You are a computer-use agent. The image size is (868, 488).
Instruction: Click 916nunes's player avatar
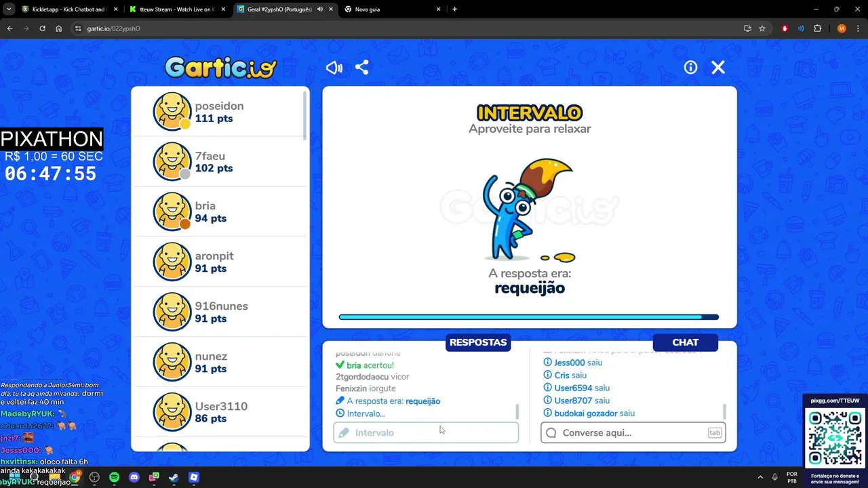click(172, 312)
